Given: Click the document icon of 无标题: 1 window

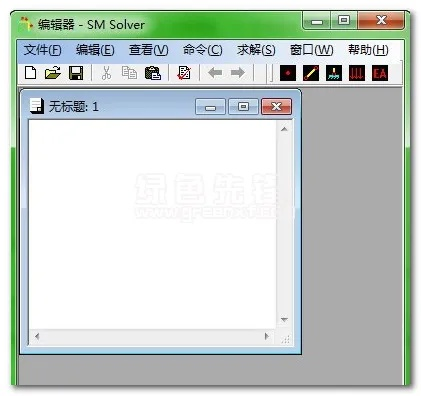Looking at the screenshot, I should click(37, 106).
